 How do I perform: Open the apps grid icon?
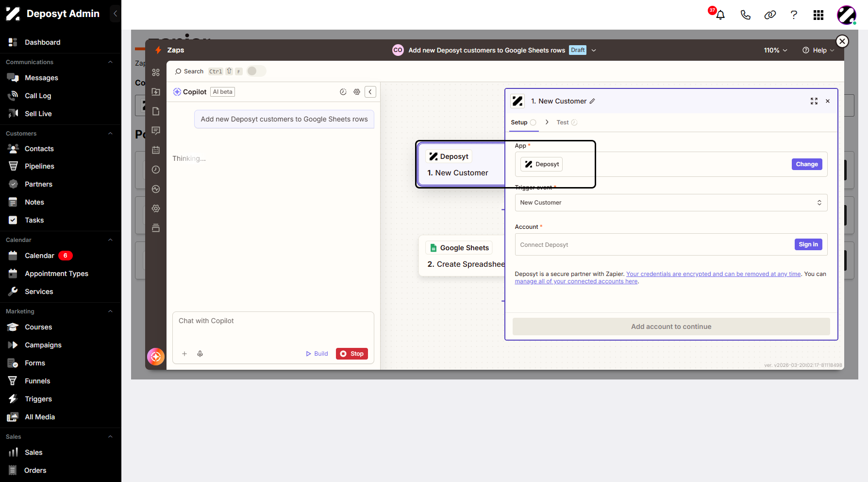point(818,15)
